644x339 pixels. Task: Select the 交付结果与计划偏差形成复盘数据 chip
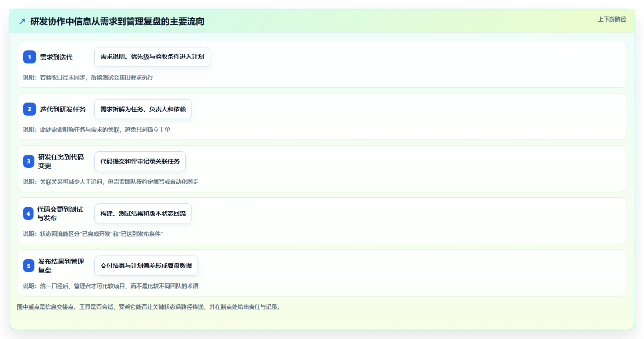pos(146,266)
